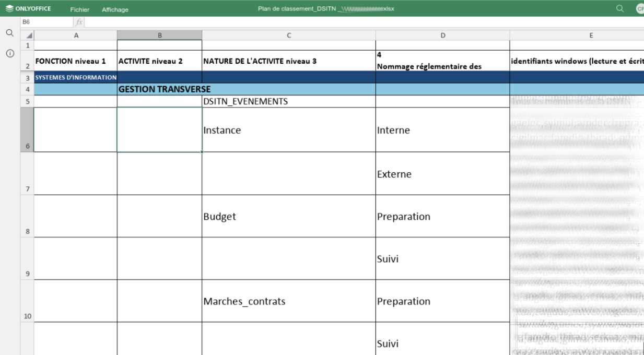Select the DSITN_EVENEMENTS cell
Screen dimensions: 644x355
288,101
